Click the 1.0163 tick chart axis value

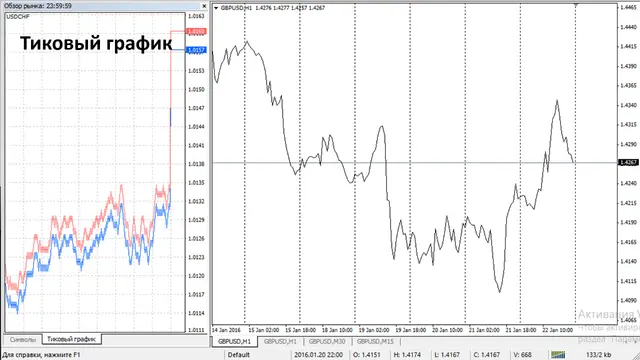[x=196, y=16]
